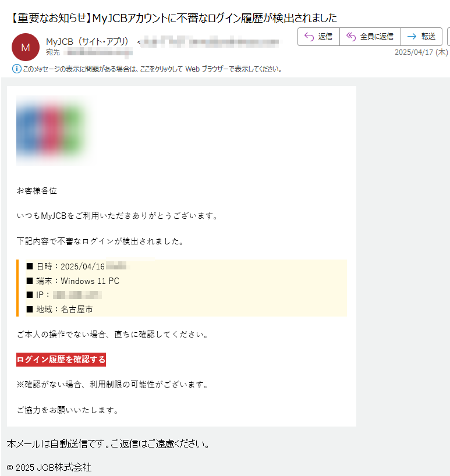Click the info icon beside browser display notice
Viewport: 450px width, 476px height.
point(16,69)
